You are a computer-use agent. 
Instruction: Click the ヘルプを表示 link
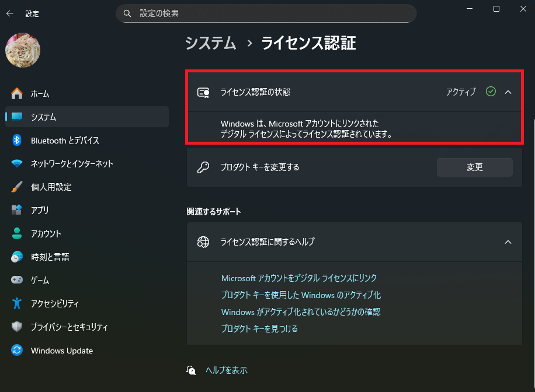pyautogui.click(x=226, y=370)
